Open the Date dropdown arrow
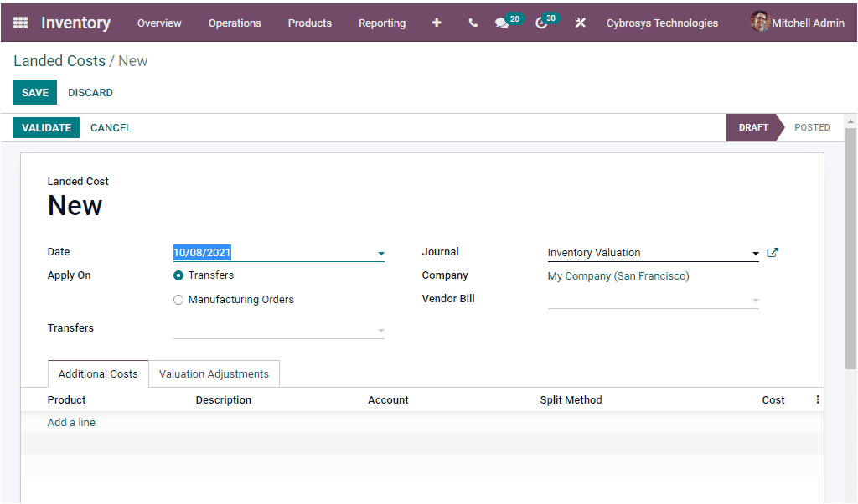The image size is (858, 504). [x=381, y=253]
